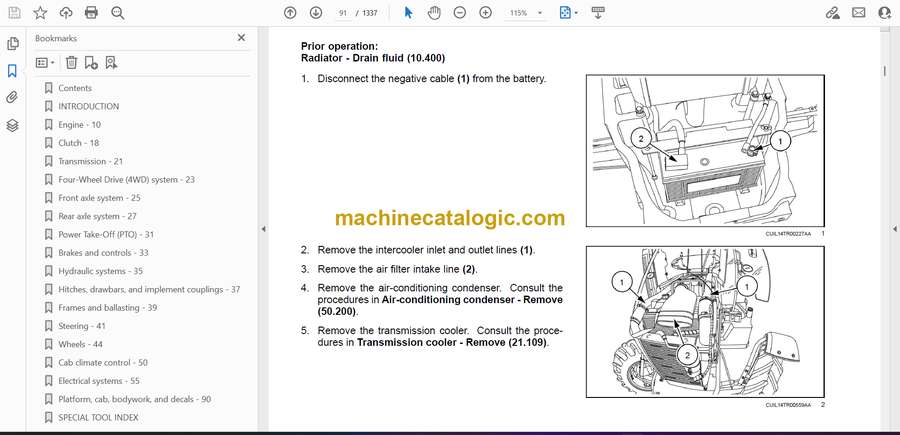The width and height of the screenshot is (900, 435).
Task: Open Electrical systems - 55 bookmark
Action: (x=99, y=381)
